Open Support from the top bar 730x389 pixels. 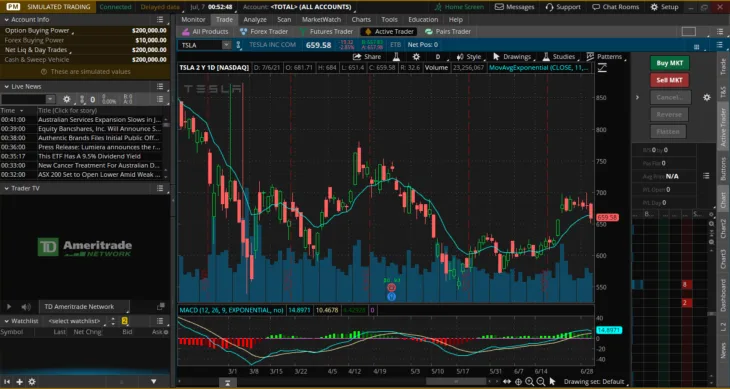coord(563,7)
